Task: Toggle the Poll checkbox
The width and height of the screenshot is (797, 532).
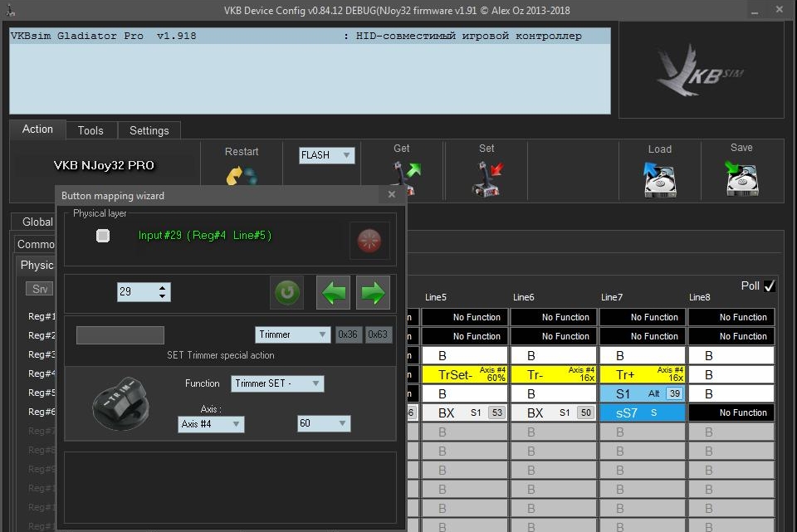Action: [x=770, y=286]
